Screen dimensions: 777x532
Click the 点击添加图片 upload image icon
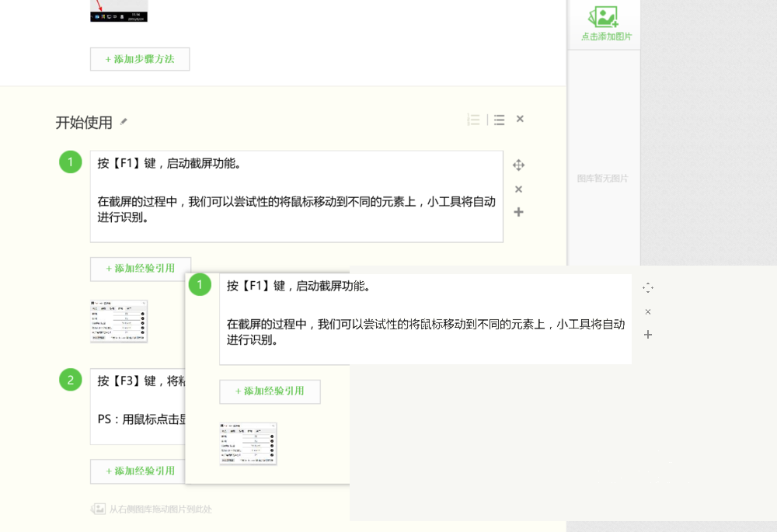(604, 17)
